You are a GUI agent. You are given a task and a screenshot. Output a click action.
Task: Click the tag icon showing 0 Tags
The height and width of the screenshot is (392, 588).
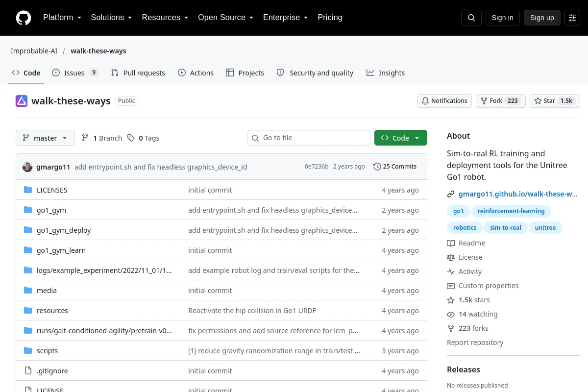[131, 138]
